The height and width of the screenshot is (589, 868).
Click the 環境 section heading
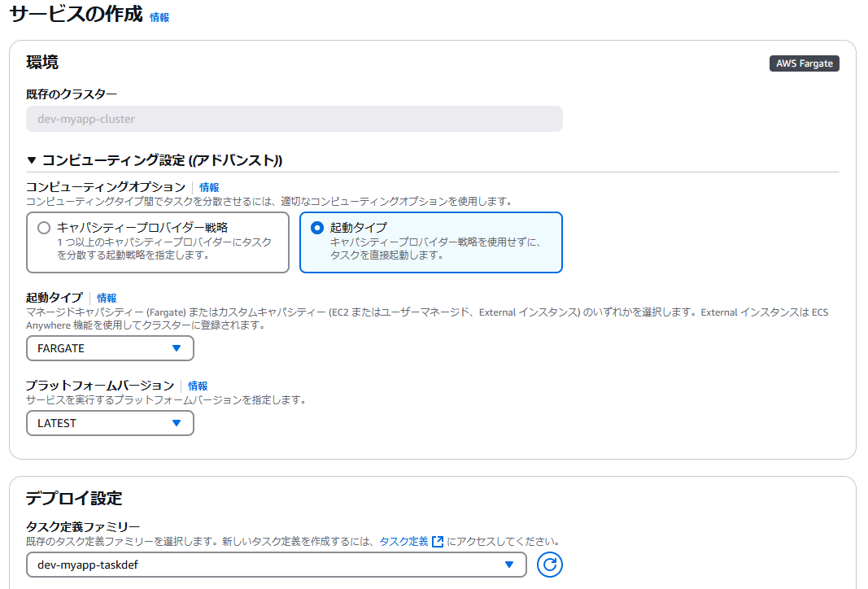(x=42, y=62)
